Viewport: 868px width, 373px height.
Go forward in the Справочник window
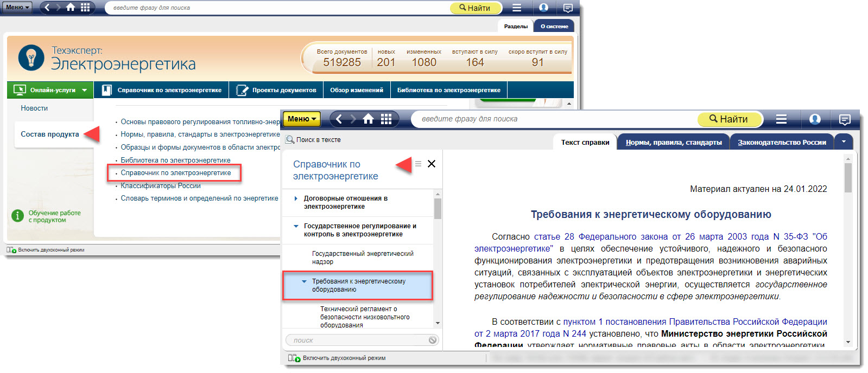tap(353, 119)
